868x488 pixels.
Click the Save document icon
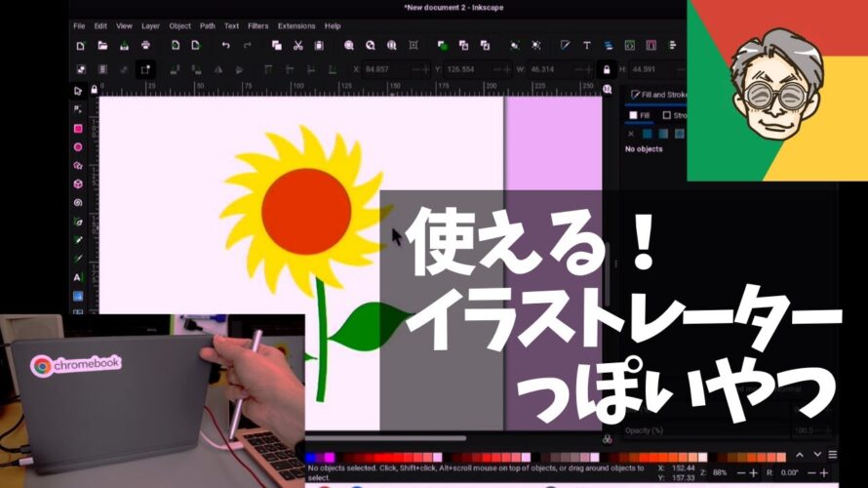(124, 46)
